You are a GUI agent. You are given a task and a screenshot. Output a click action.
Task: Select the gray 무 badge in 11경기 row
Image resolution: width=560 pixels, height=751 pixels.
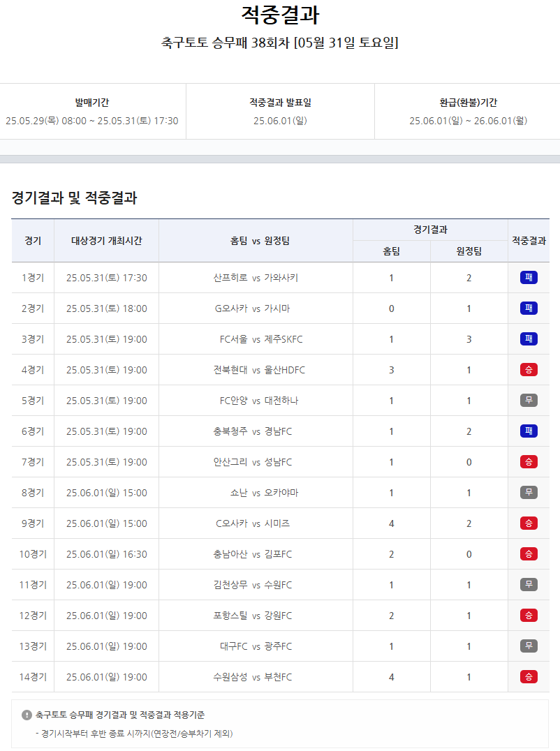[x=529, y=585]
